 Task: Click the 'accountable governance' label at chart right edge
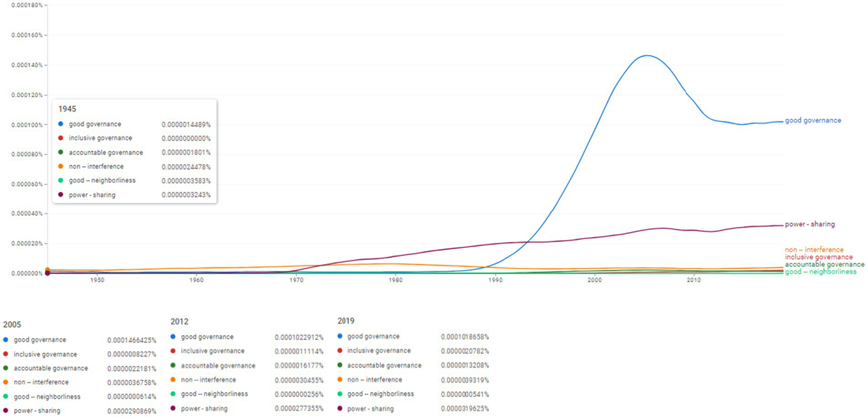click(x=824, y=264)
